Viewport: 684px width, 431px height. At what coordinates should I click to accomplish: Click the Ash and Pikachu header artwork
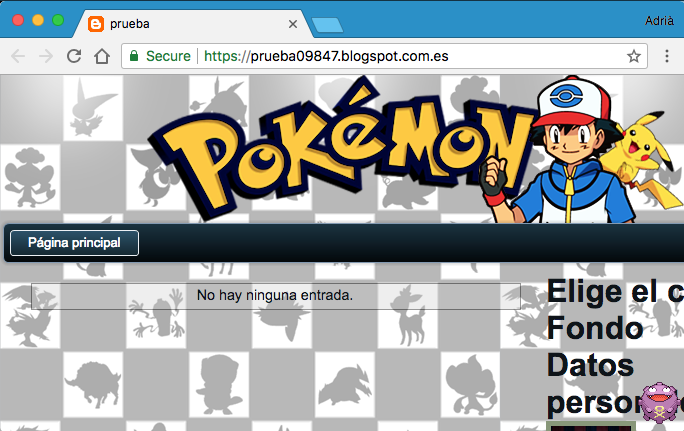pos(580,150)
